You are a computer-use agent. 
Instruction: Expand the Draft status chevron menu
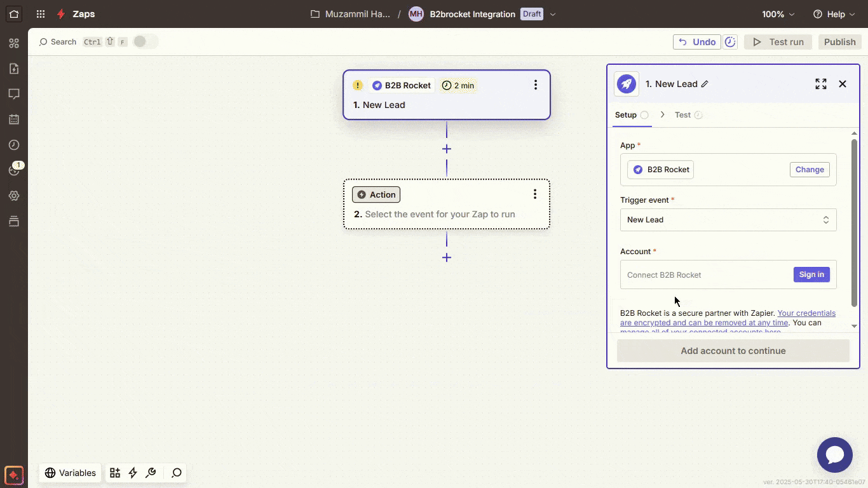pos(553,14)
